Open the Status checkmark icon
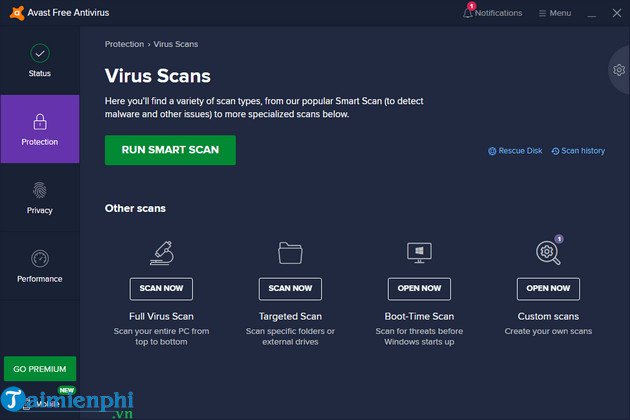 (40, 53)
